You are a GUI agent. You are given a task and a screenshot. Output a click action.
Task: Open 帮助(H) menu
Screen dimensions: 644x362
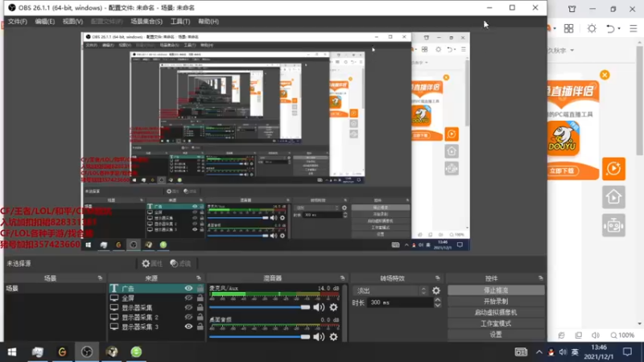point(208,22)
